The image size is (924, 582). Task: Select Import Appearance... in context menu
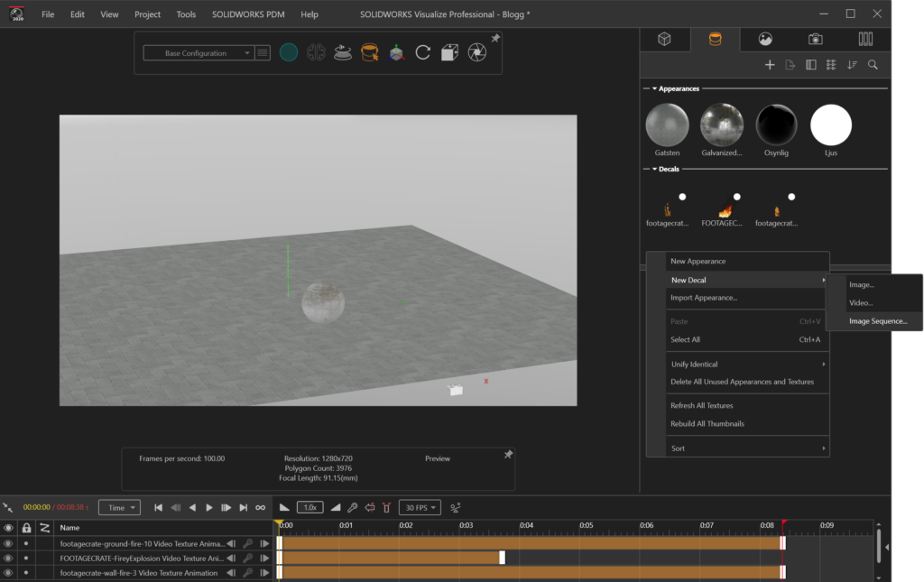(704, 298)
